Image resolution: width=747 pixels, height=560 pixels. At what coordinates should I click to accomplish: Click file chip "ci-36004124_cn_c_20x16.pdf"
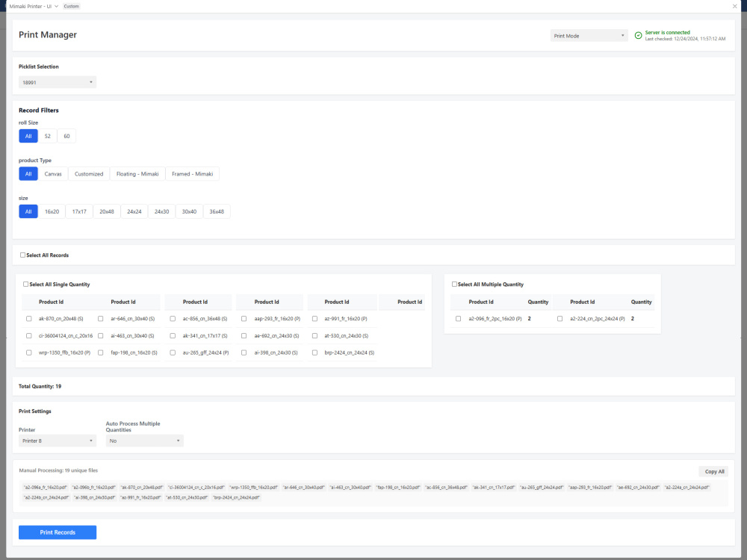(x=196, y=487)
